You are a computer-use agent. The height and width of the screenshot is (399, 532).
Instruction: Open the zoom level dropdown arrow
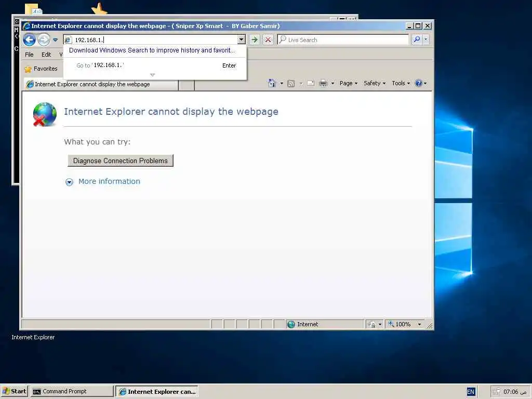coord(419,325)
